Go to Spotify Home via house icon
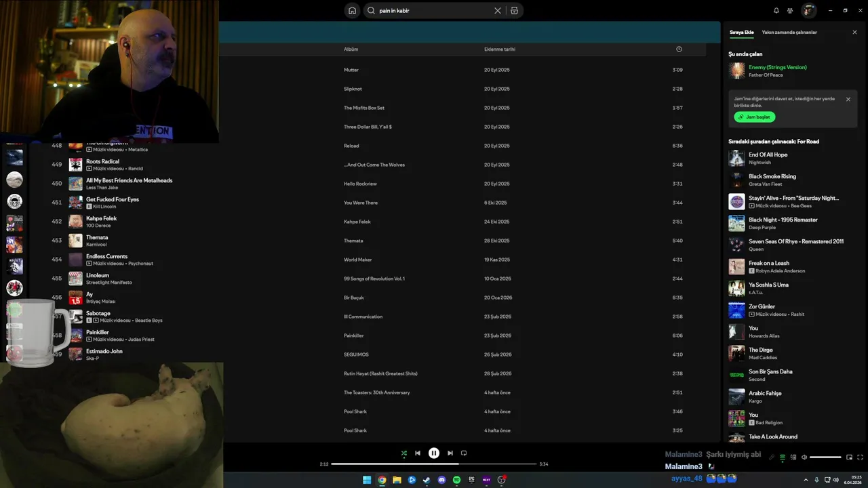This screenshot has width=868, height=488. (352, 11)
